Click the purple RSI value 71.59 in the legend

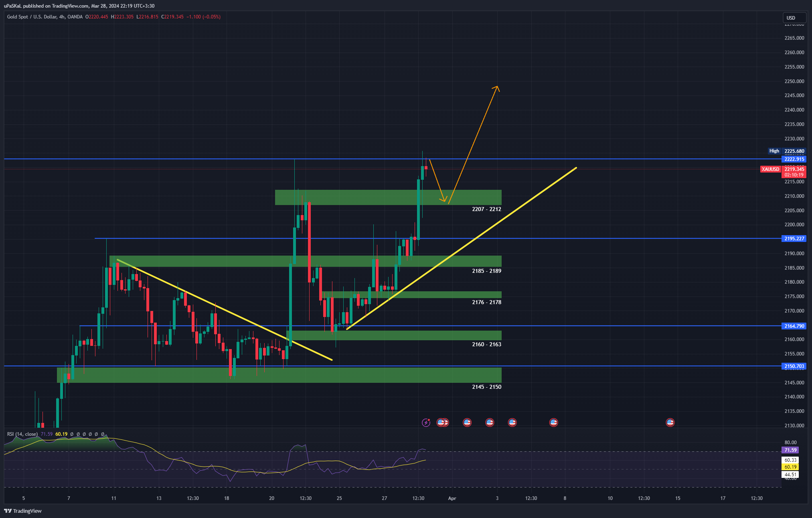click(x=47, y=434)
